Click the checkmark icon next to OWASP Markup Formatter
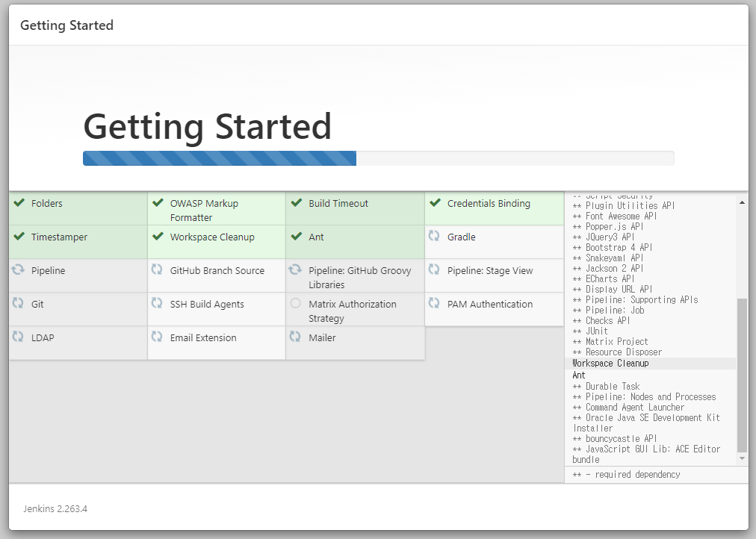The image size is (756, 539). pos(158,203)
